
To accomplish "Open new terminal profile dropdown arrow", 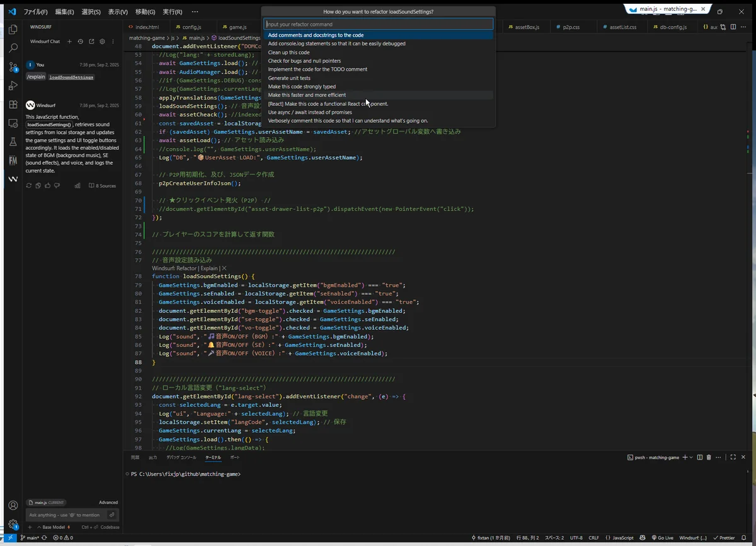I will tap(691, 457).
